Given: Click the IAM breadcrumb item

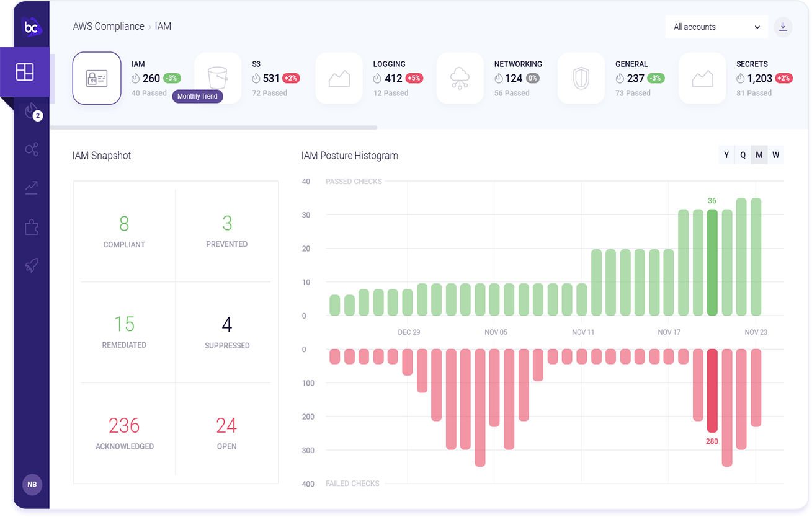Looking at the screenshot, I should [163, 27].
